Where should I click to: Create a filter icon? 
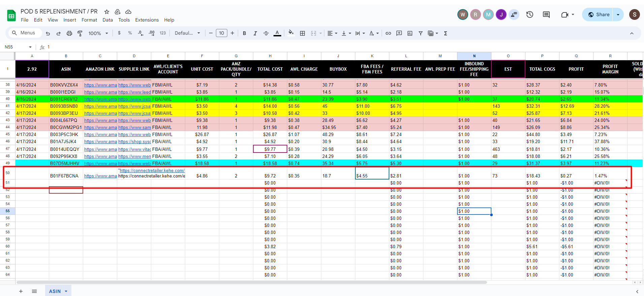pos(421,33)
